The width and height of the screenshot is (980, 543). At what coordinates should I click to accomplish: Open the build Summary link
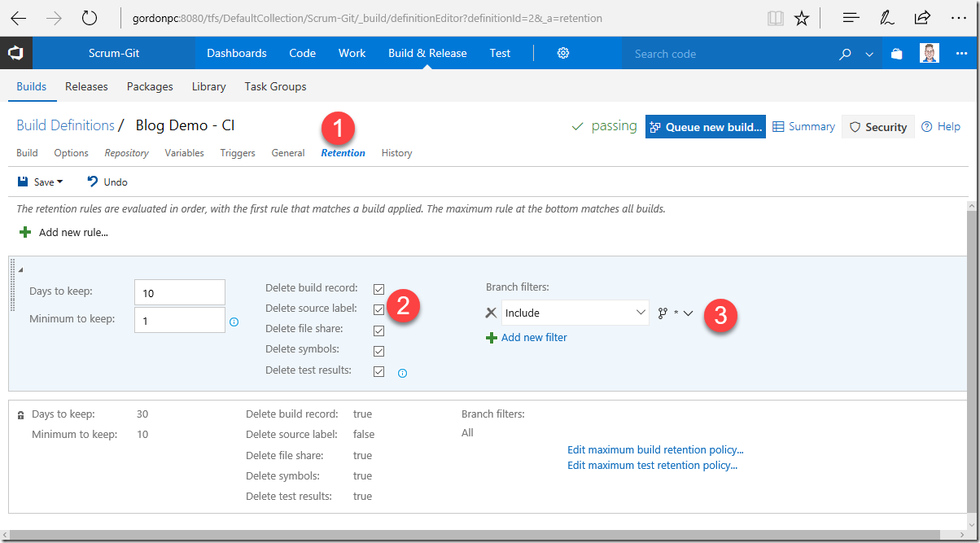coord(803,126)
